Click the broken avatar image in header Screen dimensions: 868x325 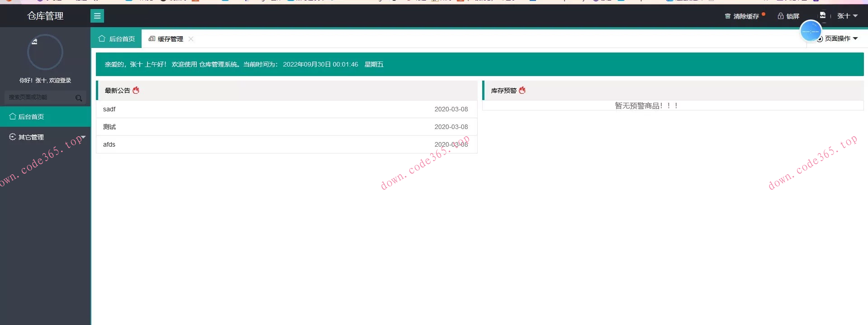pyautogui.click(x=822, y=15)
